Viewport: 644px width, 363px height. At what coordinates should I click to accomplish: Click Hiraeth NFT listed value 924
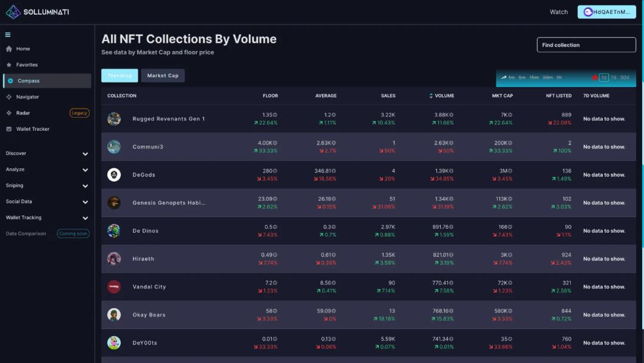[566, 255]
